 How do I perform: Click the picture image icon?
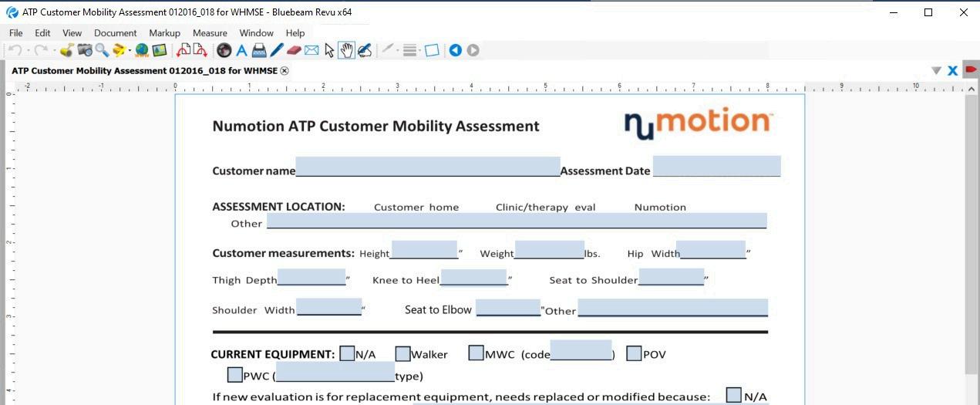pyautogui.click(x=160, y=50)
